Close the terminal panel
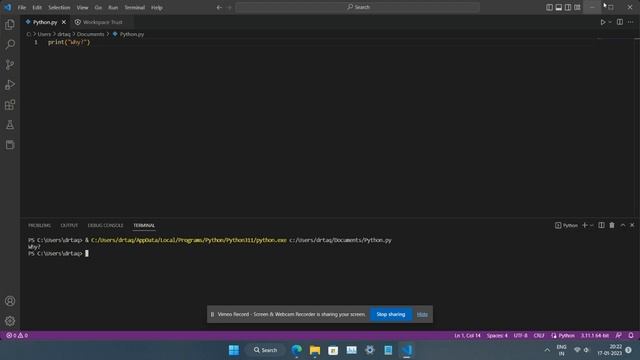 [x=632, y=225]
